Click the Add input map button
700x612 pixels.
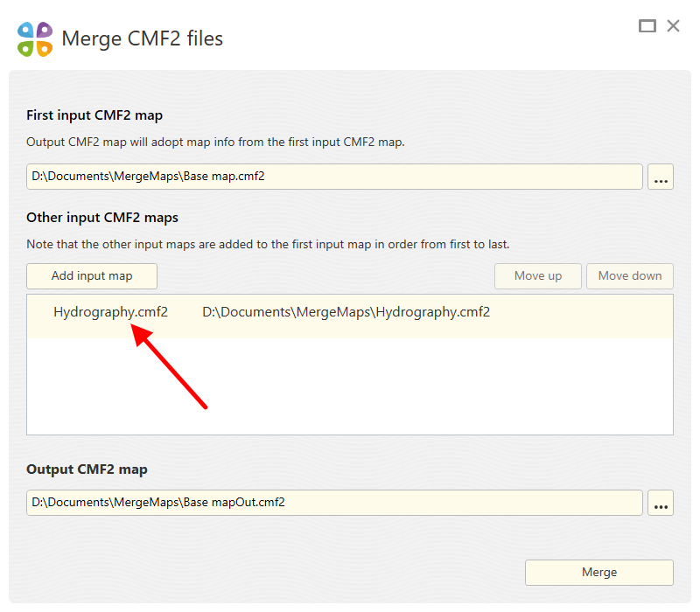92,275
